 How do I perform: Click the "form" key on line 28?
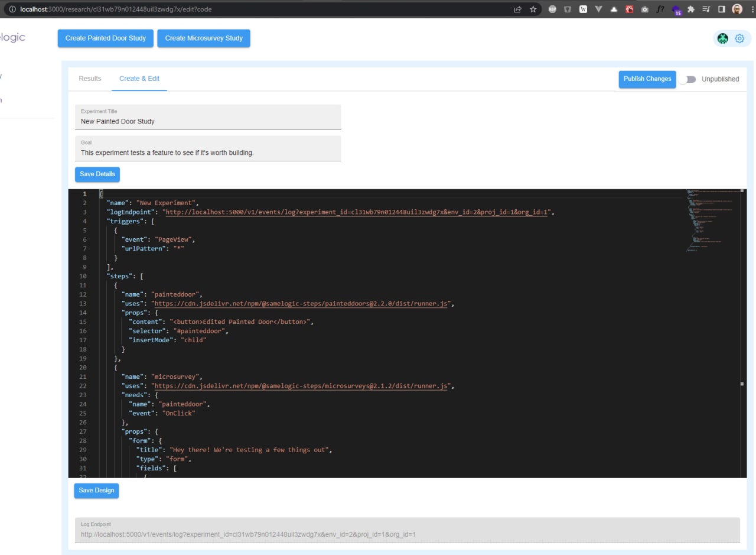coord(139,440)
